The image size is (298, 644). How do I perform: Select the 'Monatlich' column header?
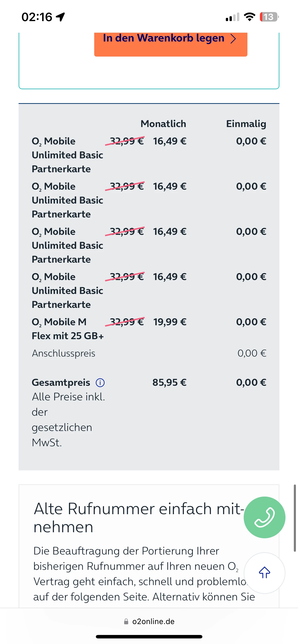pyautogui.click(x=163, y=124)
